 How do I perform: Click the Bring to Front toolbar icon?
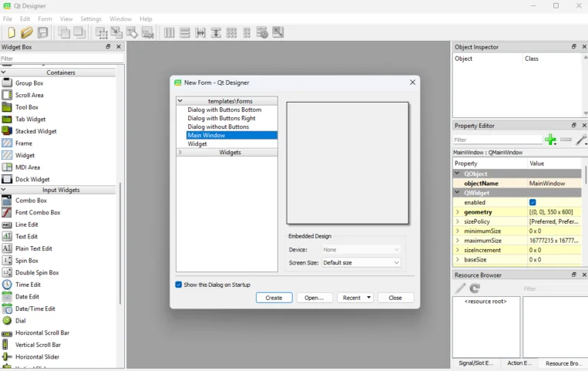coord(79,32)
